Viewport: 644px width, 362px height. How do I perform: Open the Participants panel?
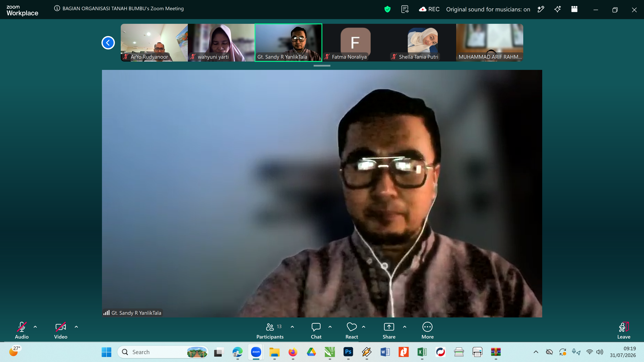(x=270, y=330)
